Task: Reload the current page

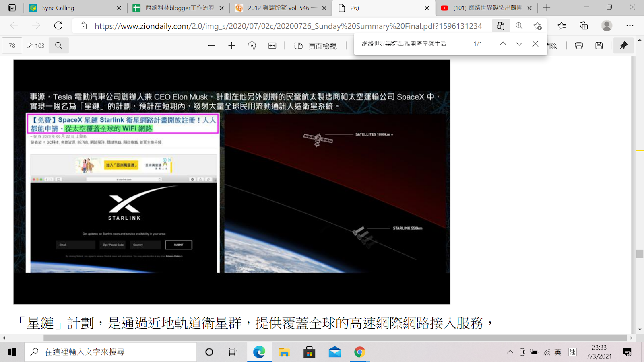Action: [58, 26]
